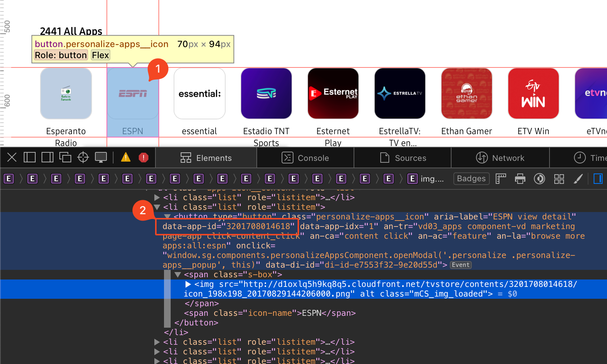607x364 pixels.
Task: Open the Sources tab
Action: tap(403, 158)
